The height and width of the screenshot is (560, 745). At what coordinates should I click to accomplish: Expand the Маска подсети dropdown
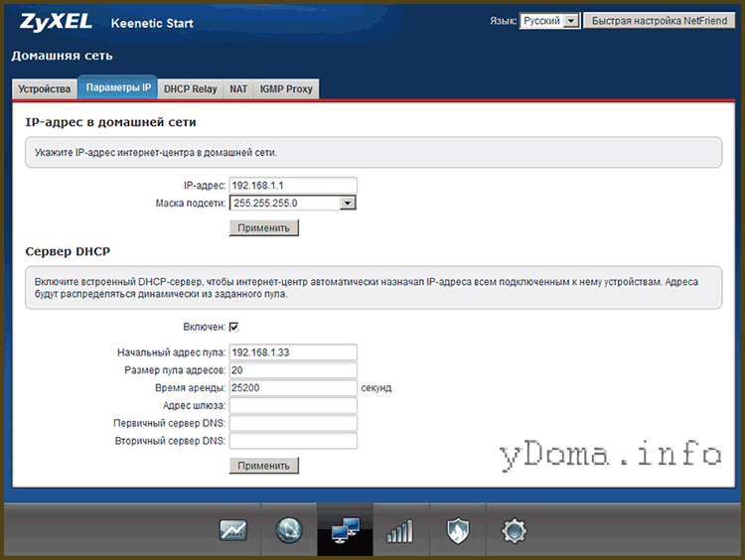pos(293,203)
